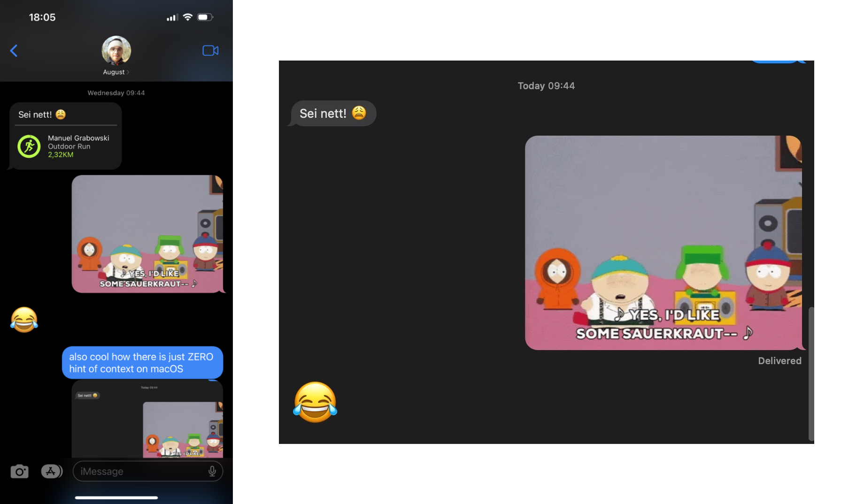Open the macOS screenshot attachment thumbnail
Screen dimensions: 864x504
(147, 419)
